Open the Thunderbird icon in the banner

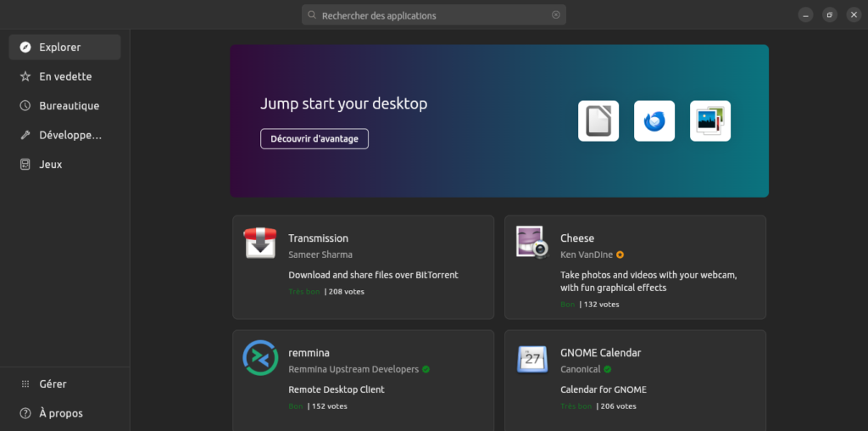(654, 120)
